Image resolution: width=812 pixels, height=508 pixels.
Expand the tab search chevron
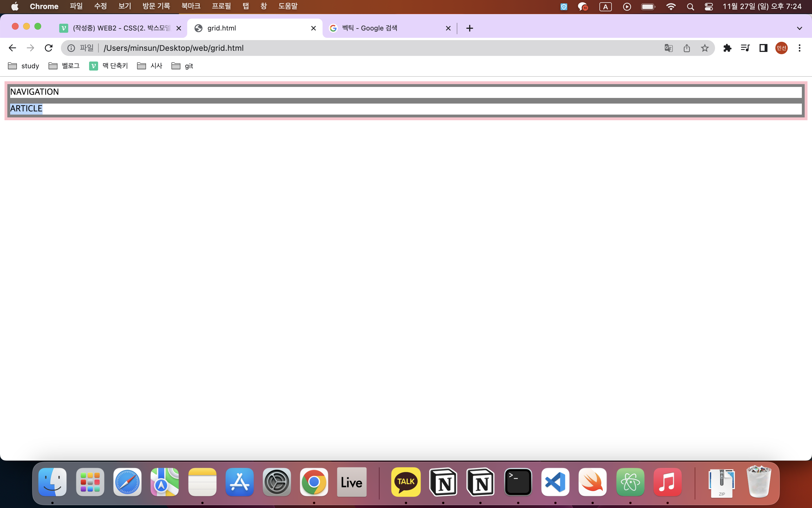click(800, 28)
